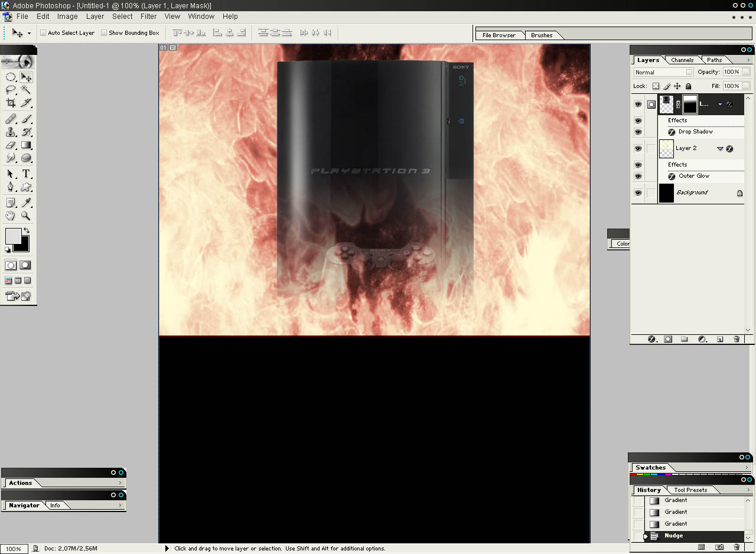This screenshot has width=756, height=554.
Task: Select the Type tool
Action: point(26,174)
